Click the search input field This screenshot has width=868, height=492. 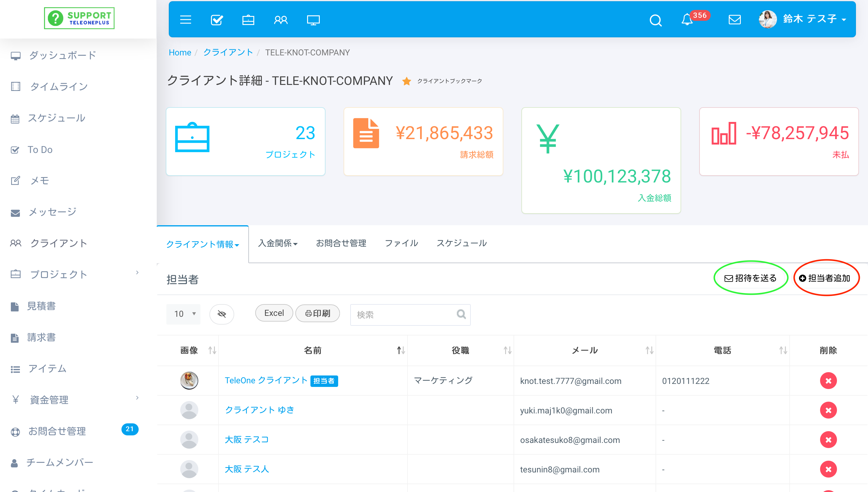click(409, 313)
